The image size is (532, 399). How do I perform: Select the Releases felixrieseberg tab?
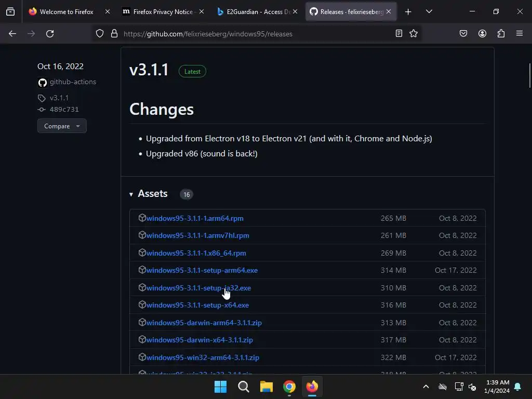[x=352, y=12]
